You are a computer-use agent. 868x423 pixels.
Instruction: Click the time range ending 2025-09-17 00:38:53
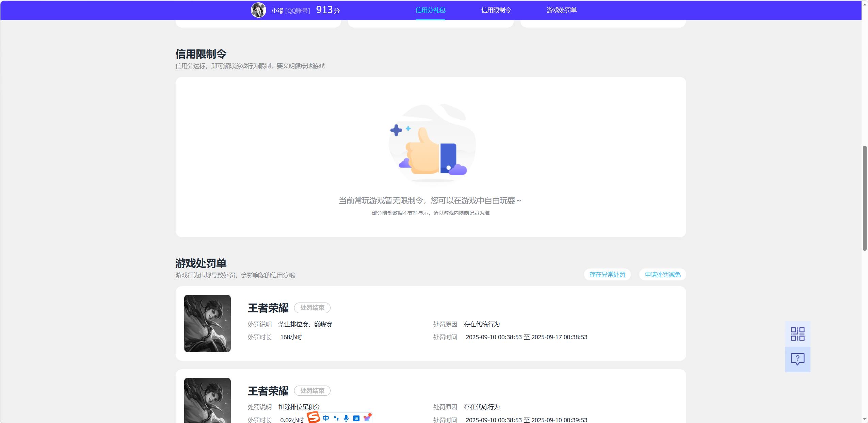point(526,337)
